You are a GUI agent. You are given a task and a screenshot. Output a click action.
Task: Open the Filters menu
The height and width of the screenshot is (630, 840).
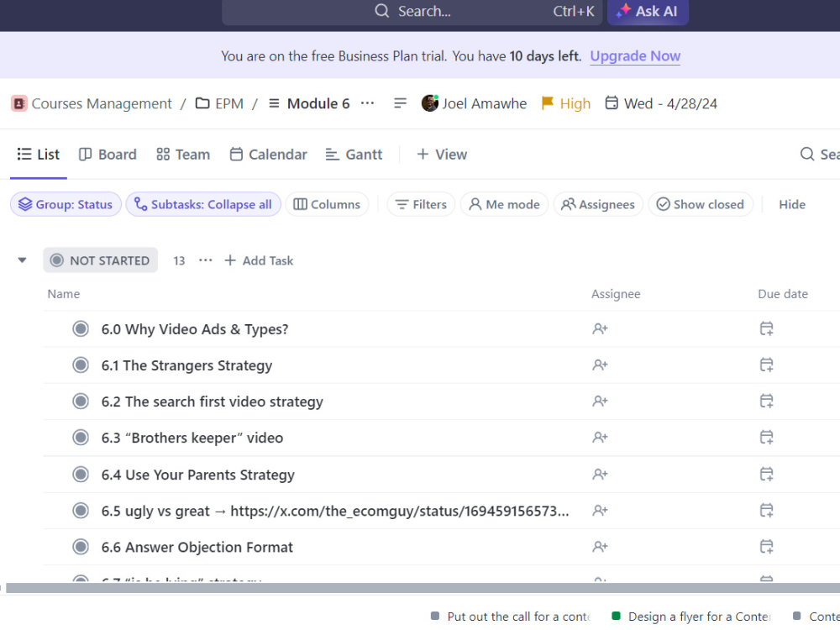(x=421, y=205)
